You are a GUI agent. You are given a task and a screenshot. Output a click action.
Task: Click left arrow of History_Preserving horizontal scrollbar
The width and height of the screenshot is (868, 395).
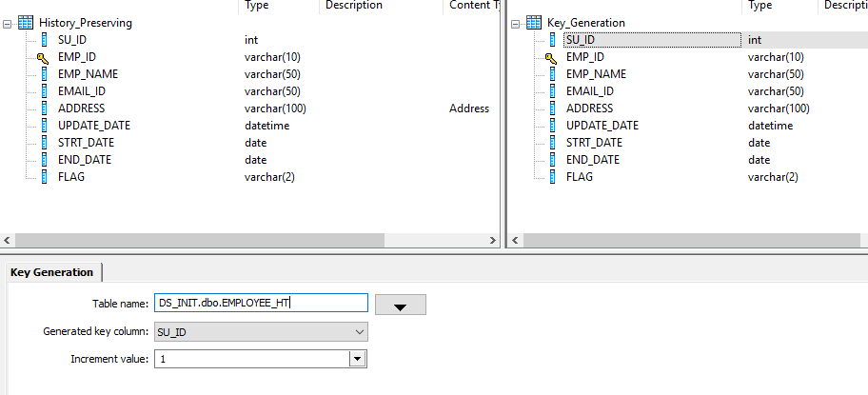click(x=7, y=240)
